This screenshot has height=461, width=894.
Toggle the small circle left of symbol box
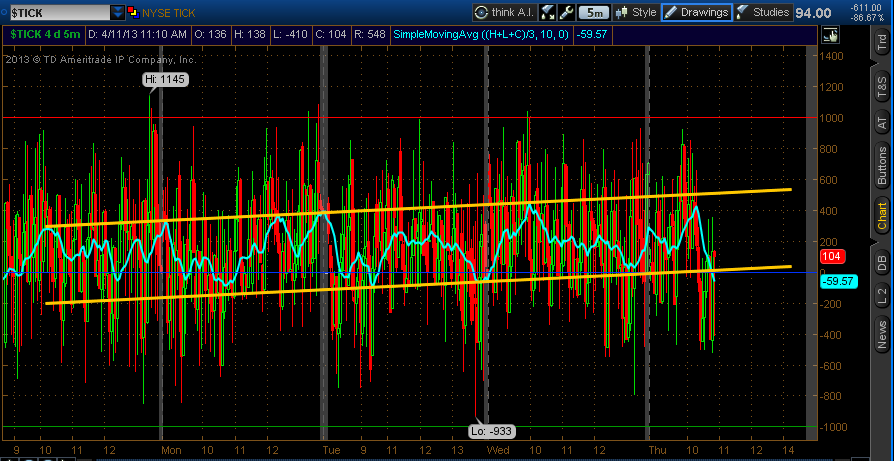coord(5,12)
